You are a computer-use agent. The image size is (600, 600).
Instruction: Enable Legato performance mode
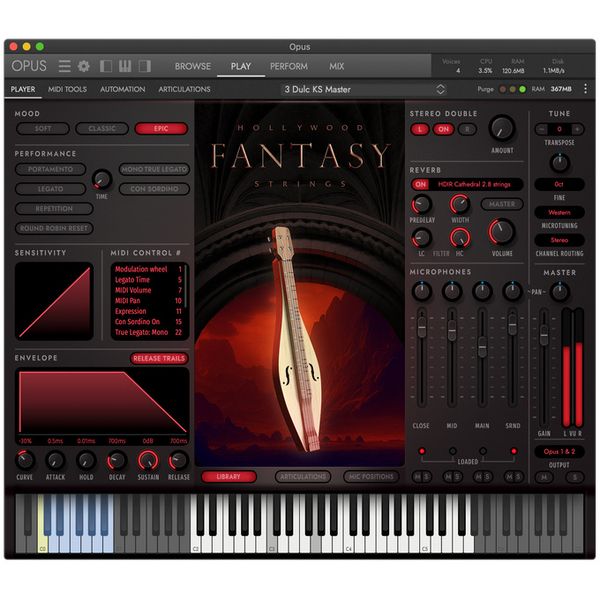tap(50, 189)
